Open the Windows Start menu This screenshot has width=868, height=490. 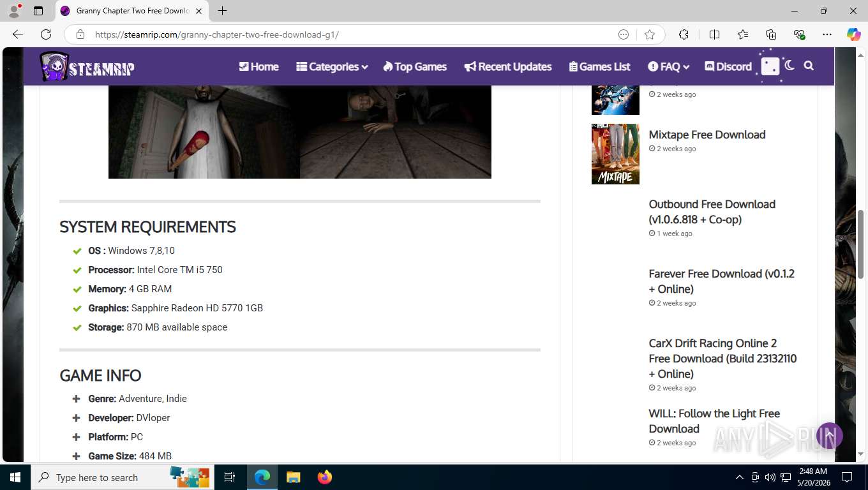(x=15, y=477)
